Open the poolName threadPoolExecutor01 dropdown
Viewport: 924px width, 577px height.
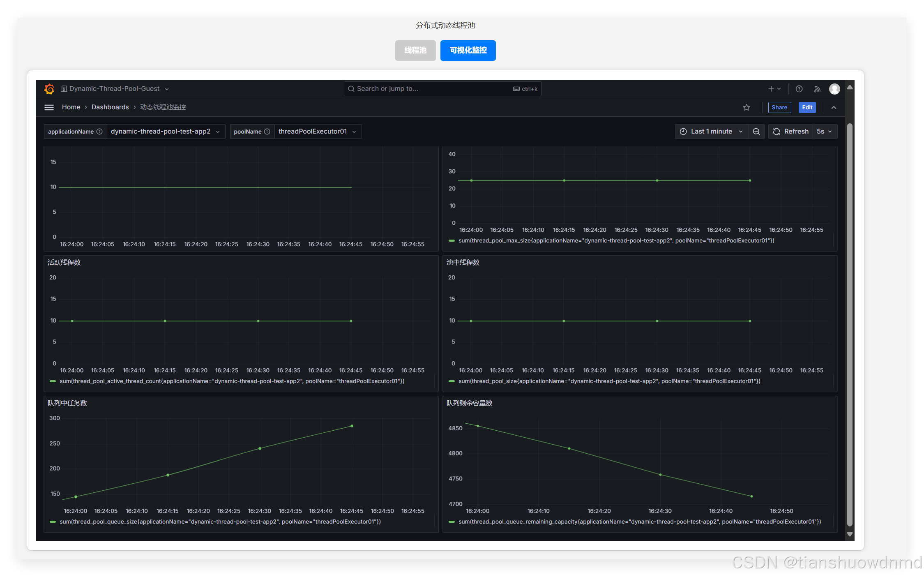pos(317,132)
